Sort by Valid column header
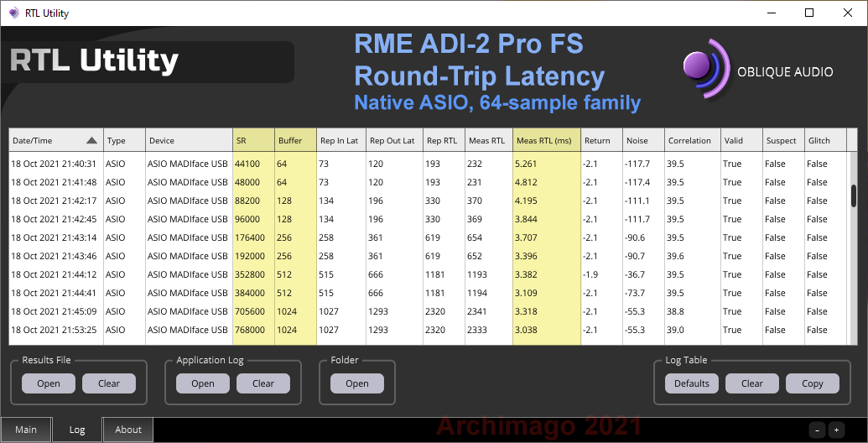The image size is (868, 443). click(x=741, y=141)
